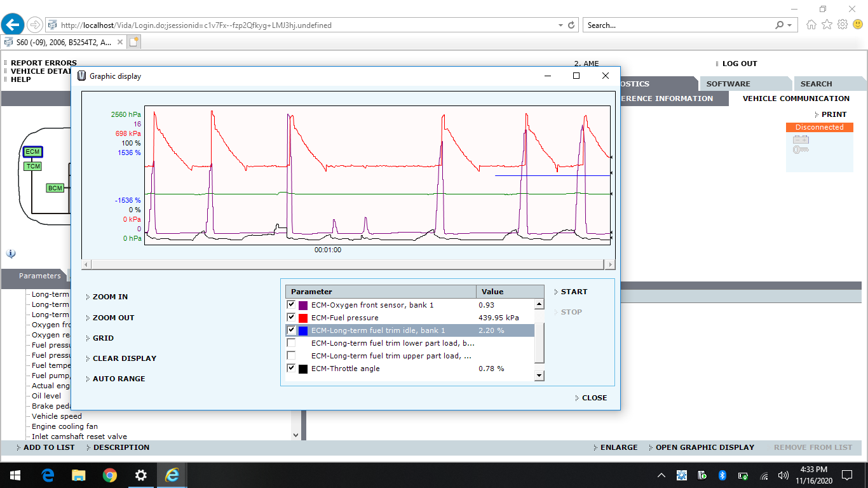Click the graph horizontal scrollbar track
Screen dimensions: 868x488
(x=348, y=264)
